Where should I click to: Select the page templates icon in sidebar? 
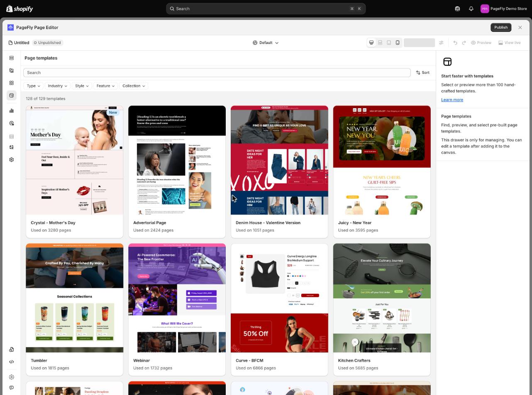click(12, 95)
